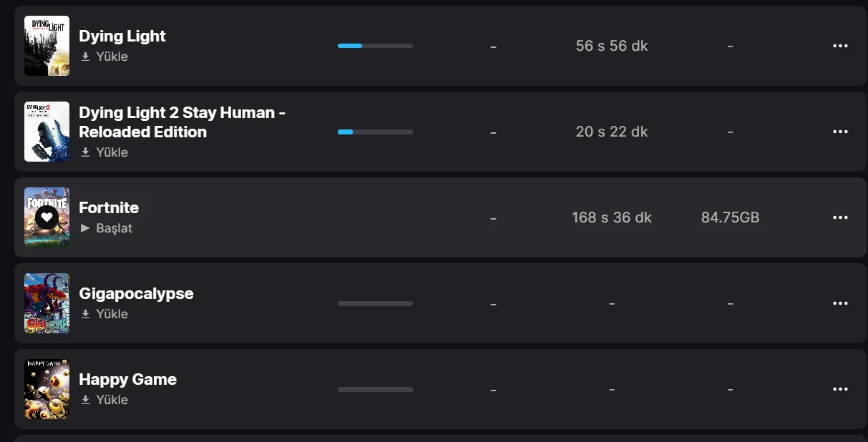Show Happy Game options menu

coord(840,389)
